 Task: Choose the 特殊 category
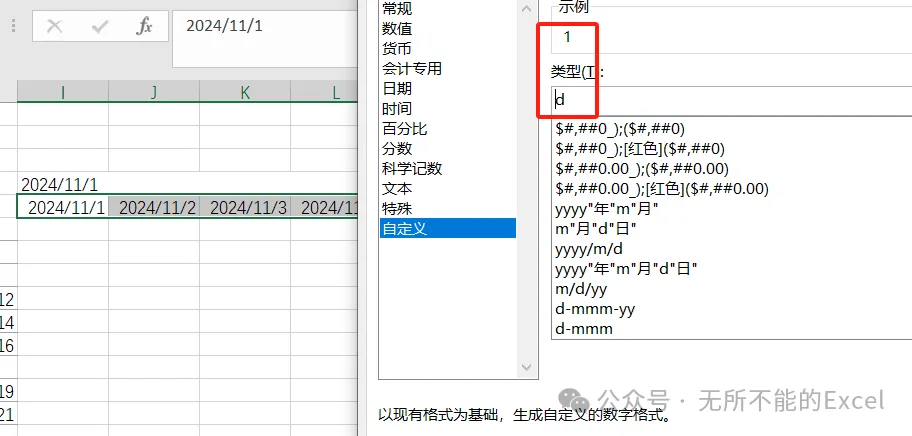pyautogui.click(x=447, y=208)
